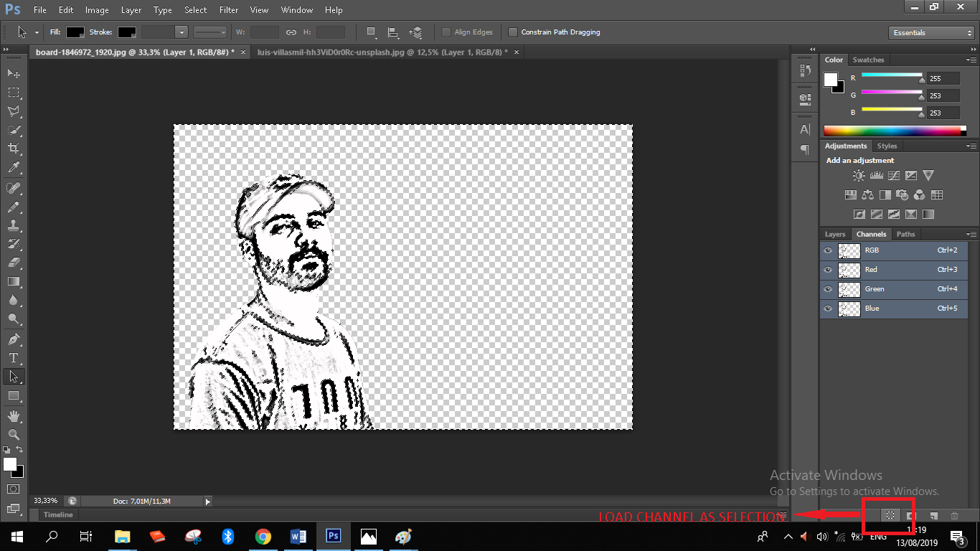Select the Type tool
The height and width of the screenshot is (551, 980).
(x=14, y=358)
